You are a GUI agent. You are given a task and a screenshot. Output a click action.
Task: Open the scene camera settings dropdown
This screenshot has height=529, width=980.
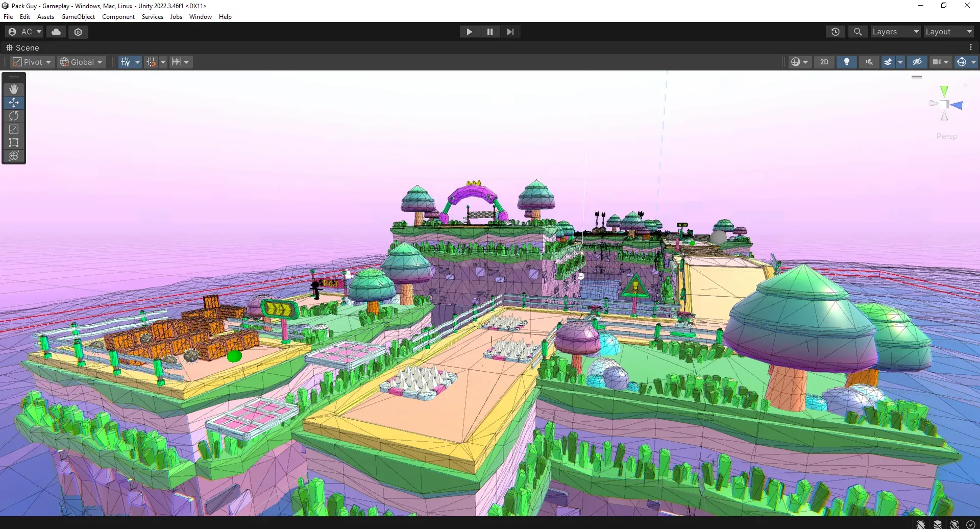941,62
